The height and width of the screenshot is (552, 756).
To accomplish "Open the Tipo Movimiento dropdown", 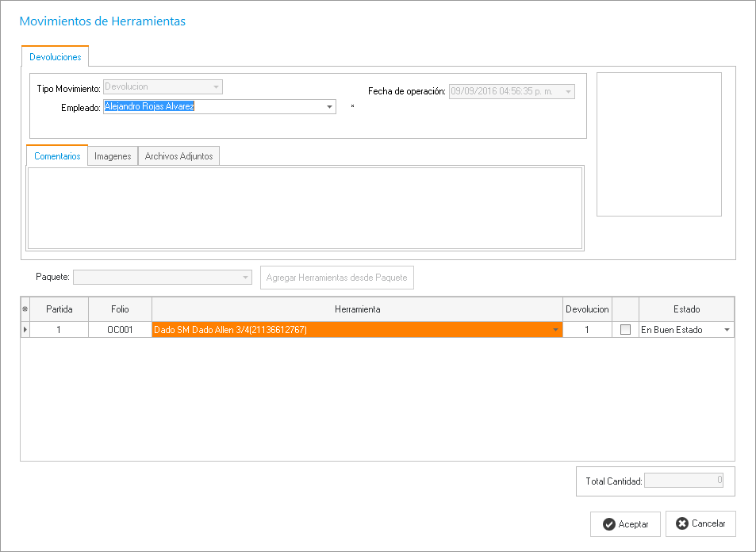I will click(x=216, y=87).
